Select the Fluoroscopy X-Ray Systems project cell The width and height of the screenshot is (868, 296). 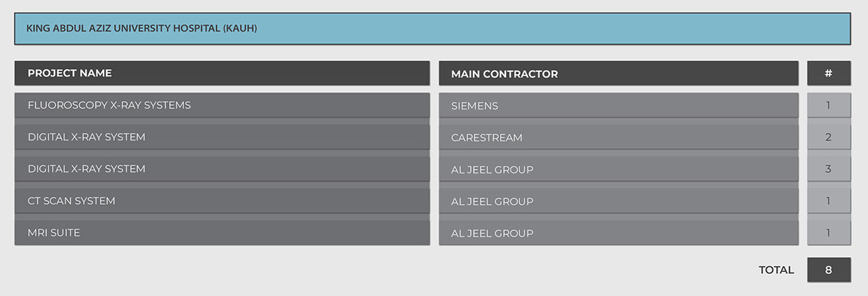click(221, 105)
